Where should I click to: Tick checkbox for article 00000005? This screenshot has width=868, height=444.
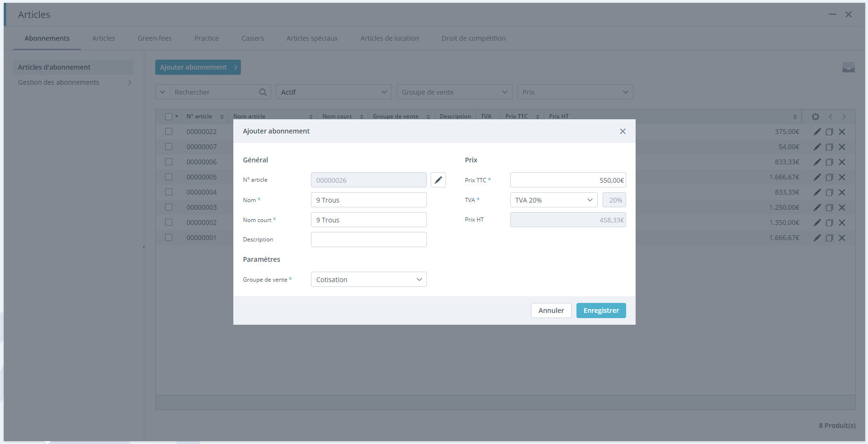pos(168,177)
